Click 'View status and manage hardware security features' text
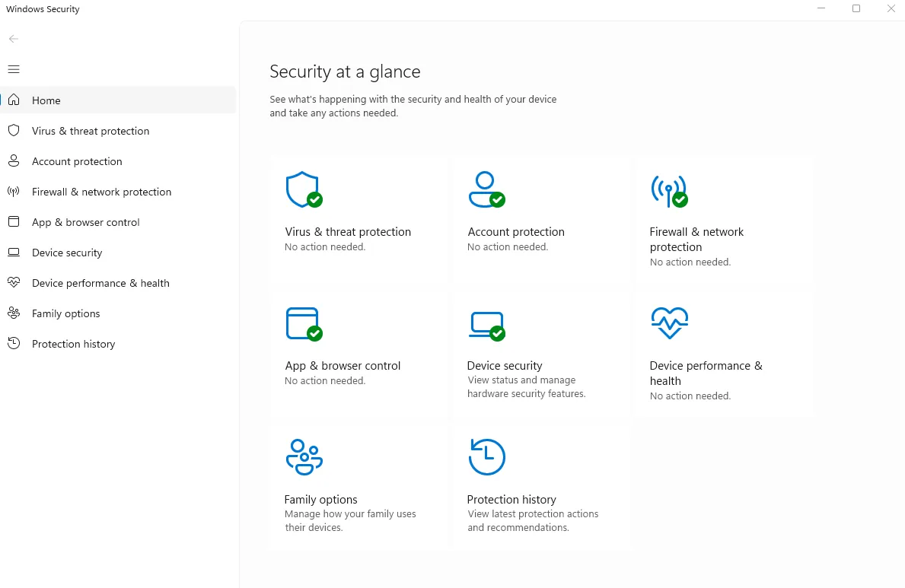This screenshot has height=588, width=905. coord(527,387)
